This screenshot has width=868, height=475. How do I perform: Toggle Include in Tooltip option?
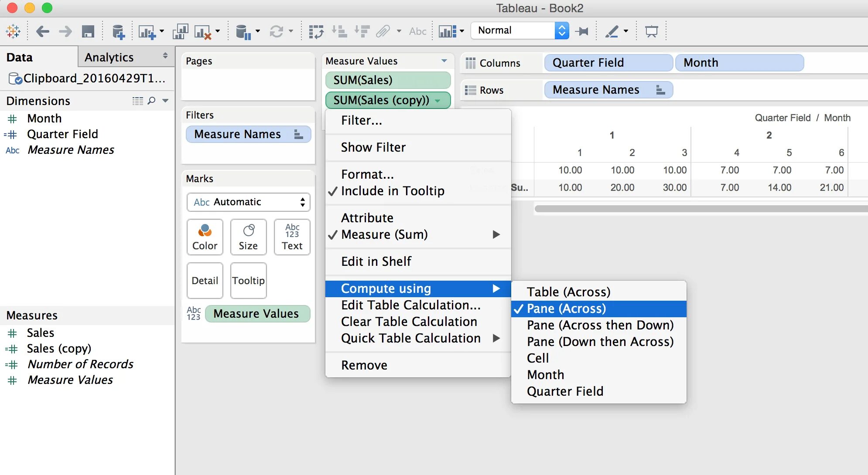pyautogui.click(x=393, y=191)
